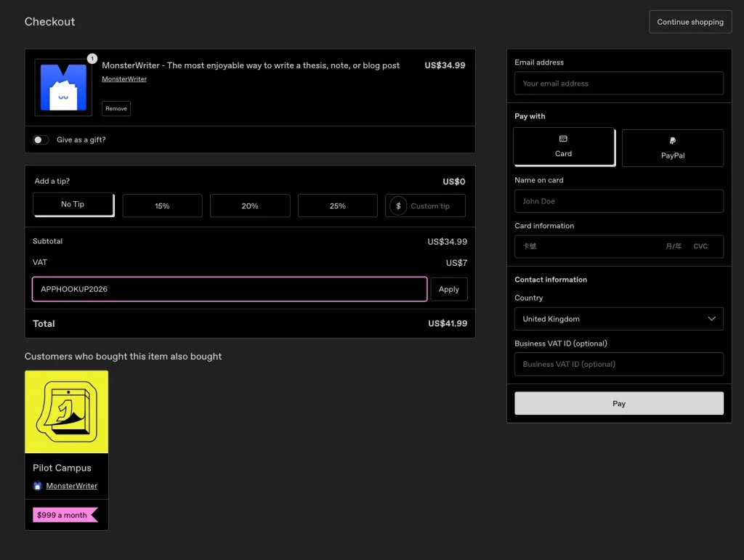Click the quantity badge on product image
Viewport: 744px width, 560px height.
[x=92, y=58]
